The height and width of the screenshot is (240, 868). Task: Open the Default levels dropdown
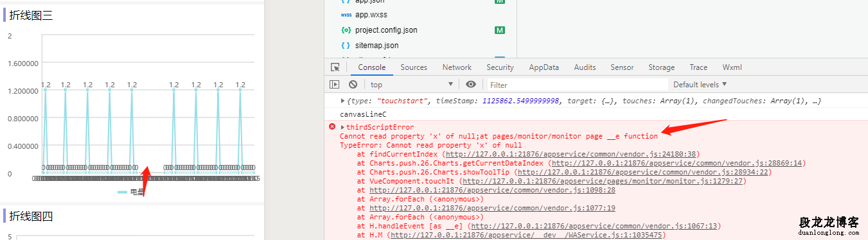click(x=700, y=85)
